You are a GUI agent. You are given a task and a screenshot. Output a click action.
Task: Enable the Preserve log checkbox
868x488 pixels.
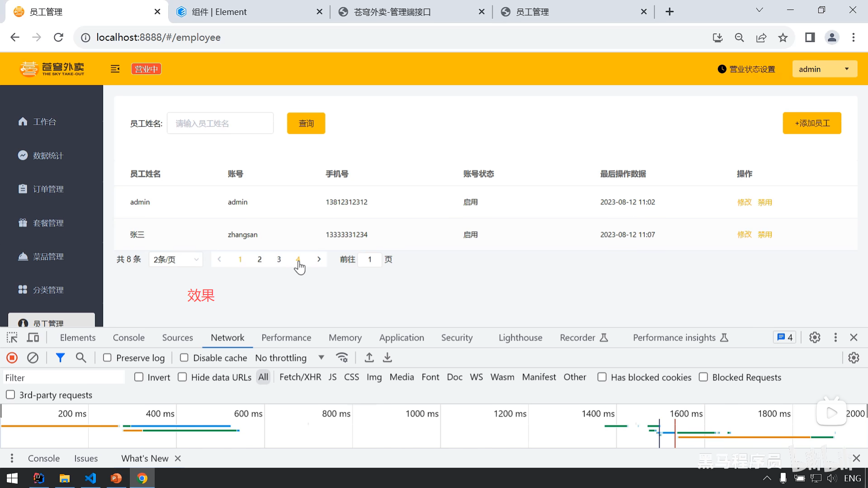107,358
